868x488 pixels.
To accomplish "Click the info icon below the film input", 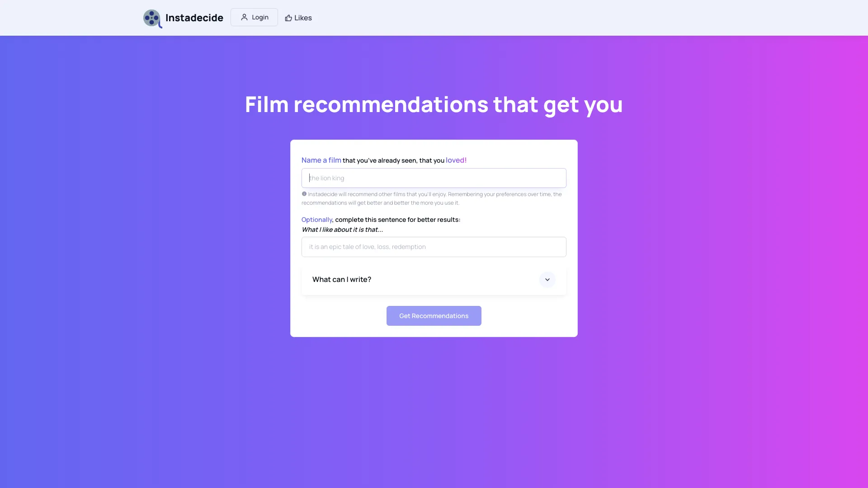I will tap(304, 193).
